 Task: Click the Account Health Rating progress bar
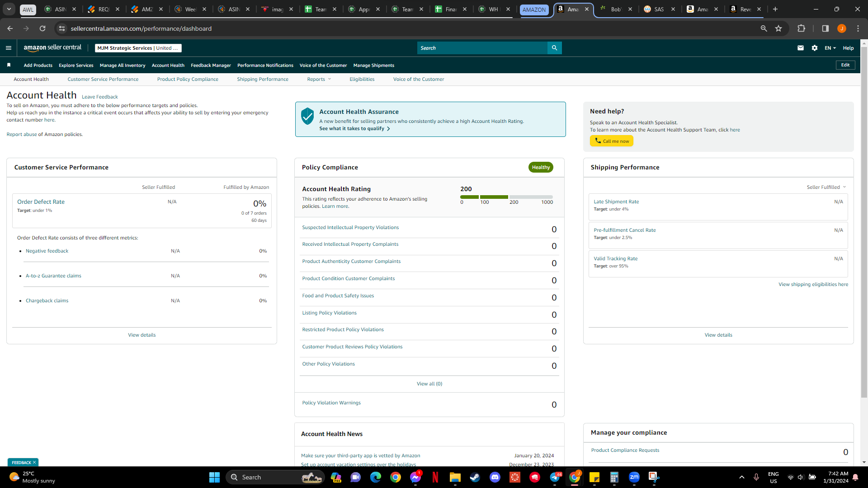point(506,197)
